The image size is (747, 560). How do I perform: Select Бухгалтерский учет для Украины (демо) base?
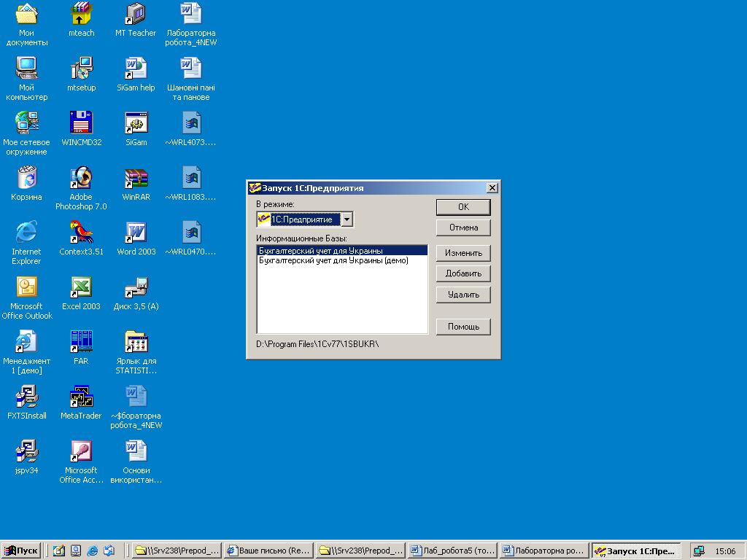click(342, 260)
